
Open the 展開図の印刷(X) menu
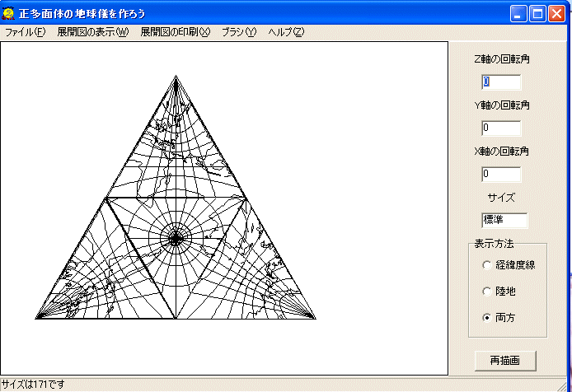click(176, 32)
